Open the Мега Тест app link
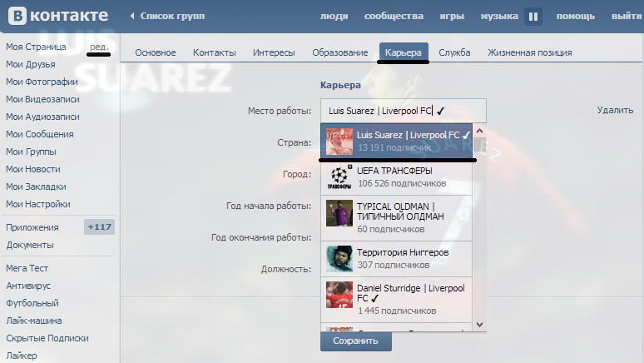The image size is (644, 363). point(27,268)
